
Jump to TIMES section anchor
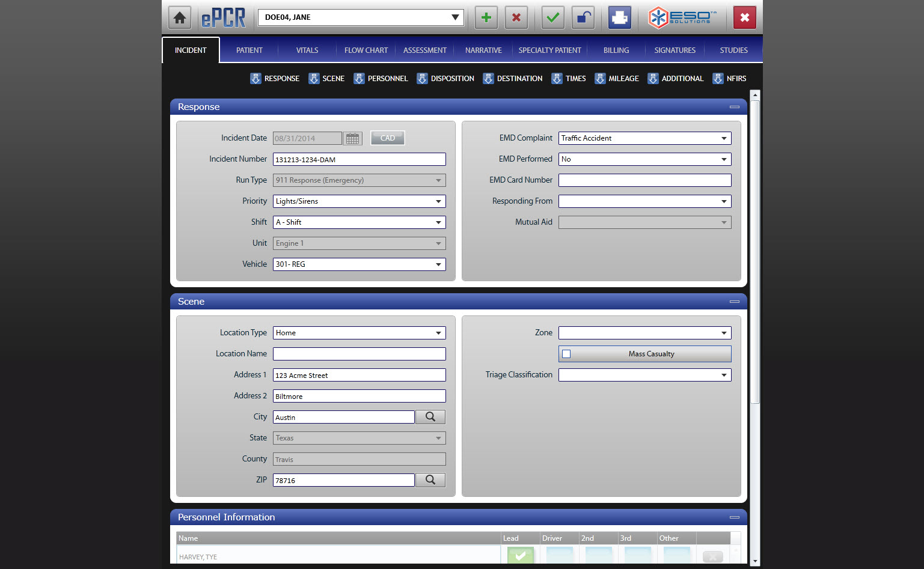569,79
